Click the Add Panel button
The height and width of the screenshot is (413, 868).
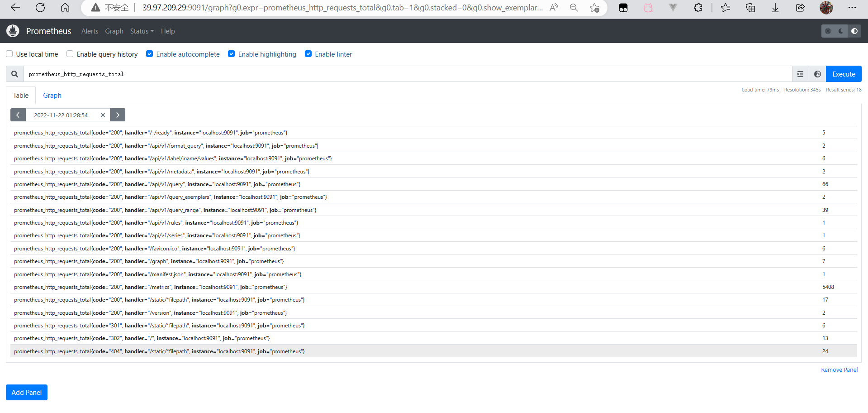click(27, 393)
